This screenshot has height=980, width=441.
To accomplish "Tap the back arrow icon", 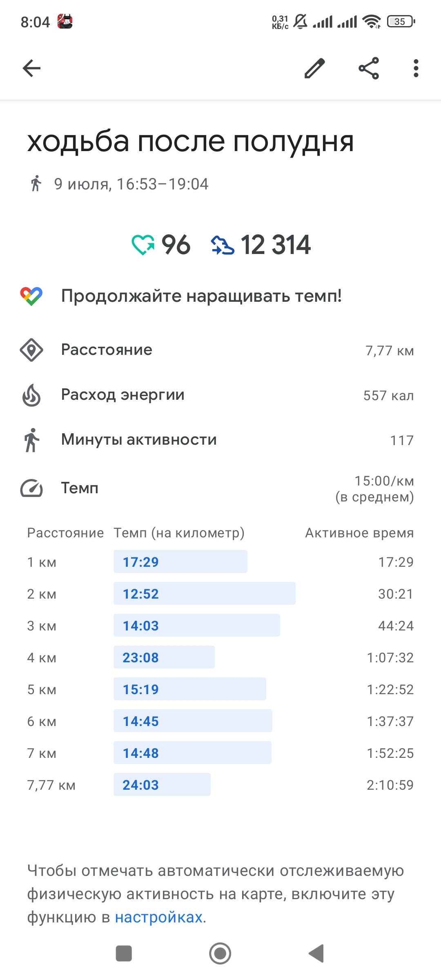I will [31, 68].
